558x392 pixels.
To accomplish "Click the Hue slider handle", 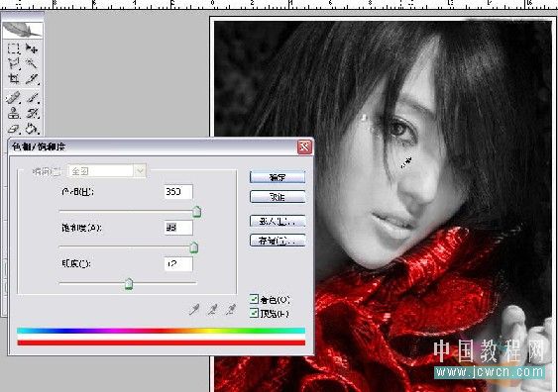I will pos(197,212).
